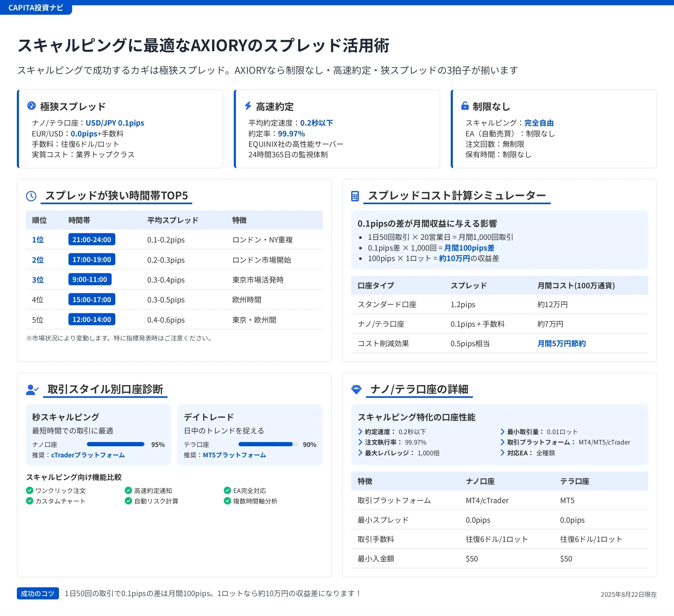Viewport: 674px width, 616px height.
Task: Click the lightning bolt icon beside 高速約定
Action: click(248, 106)
